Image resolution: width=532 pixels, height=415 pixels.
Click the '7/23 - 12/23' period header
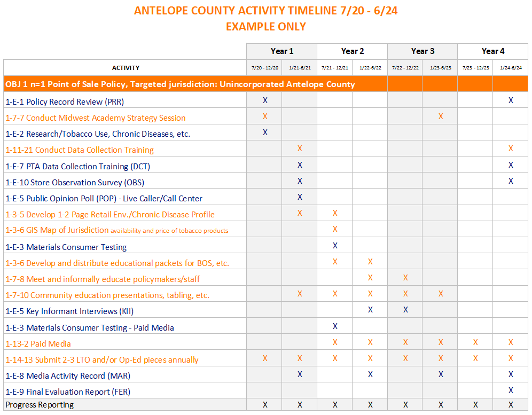click(x=476, y=68)
